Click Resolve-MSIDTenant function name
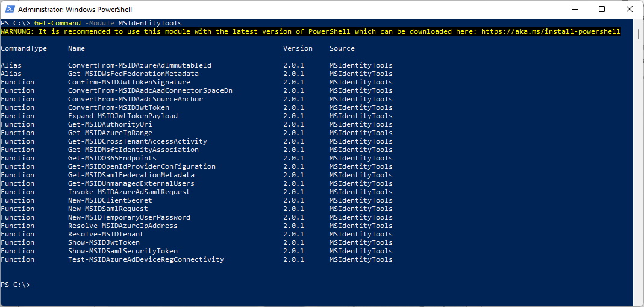 (106, 234)
